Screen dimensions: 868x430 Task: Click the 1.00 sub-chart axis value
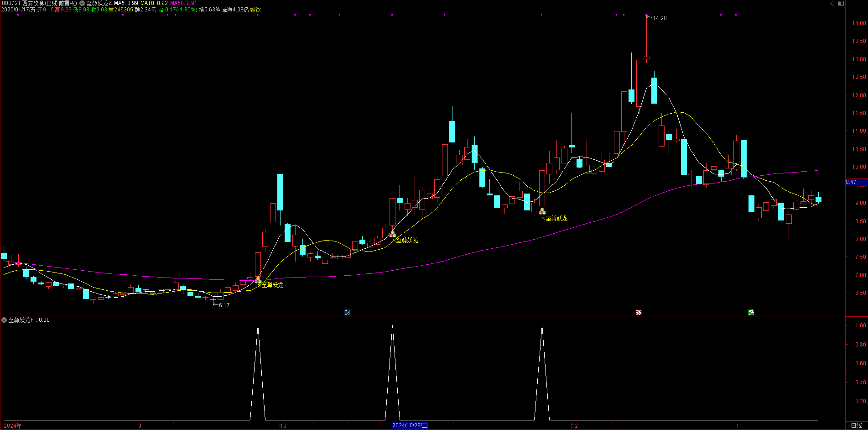[861, 325]
